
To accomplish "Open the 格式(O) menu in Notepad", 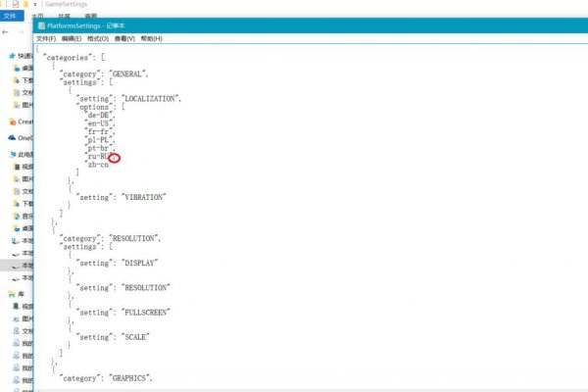I will [x=98, y=38].
